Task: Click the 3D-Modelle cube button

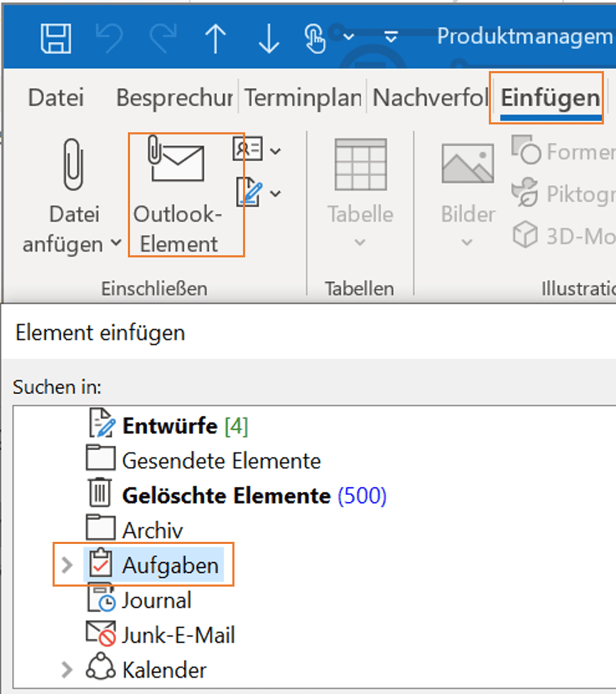Action: [563, 235]
